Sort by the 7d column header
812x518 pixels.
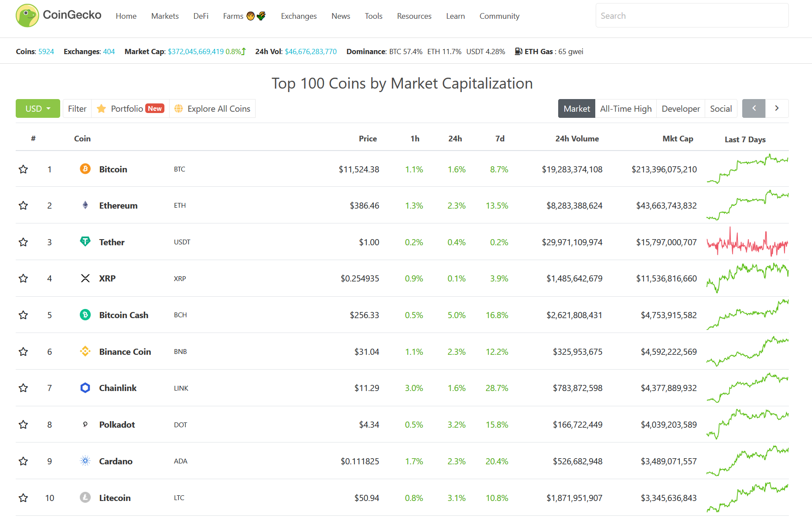pyautogui.click(x=500, y=139)
